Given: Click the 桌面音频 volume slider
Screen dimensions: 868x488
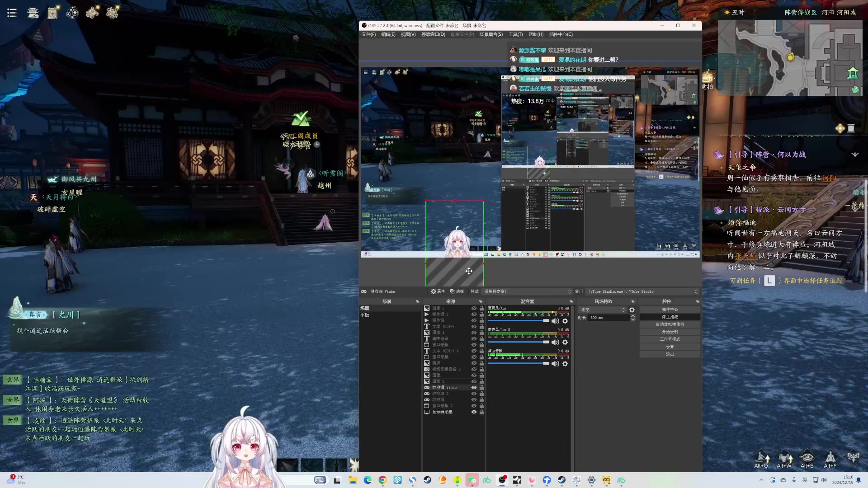Looking at the screenshot, I should point(518,364).
